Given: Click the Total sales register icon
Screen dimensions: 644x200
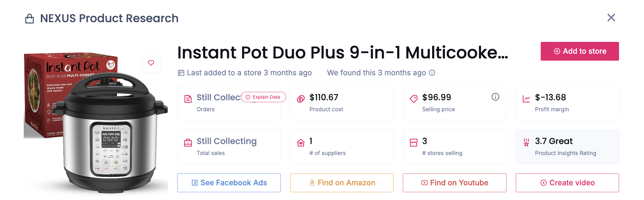Looking at the screenshot, I should pyautogui.click(x=188, y=143).
